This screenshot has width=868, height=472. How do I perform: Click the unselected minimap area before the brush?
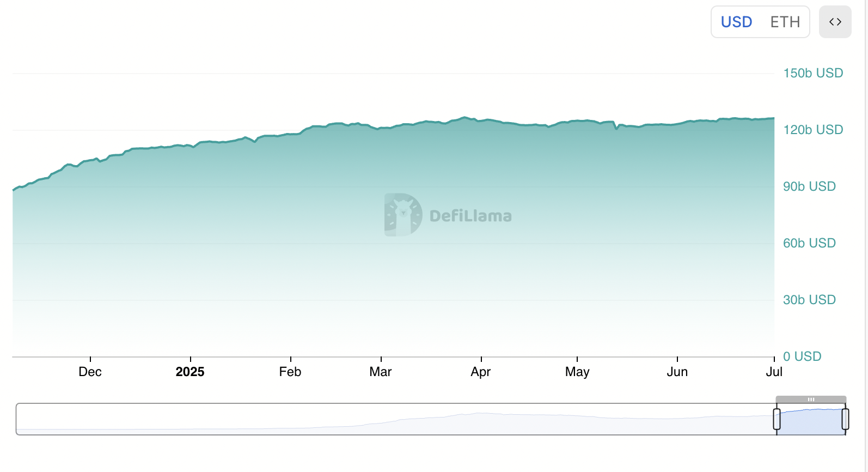click(x=381, y=419)
